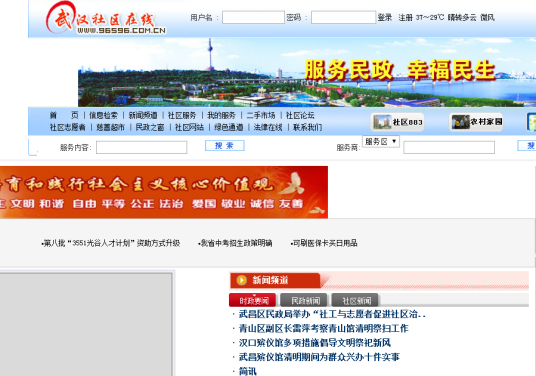
Task: Open 社区论坛 in the navigation menu
Action: [x=300, y=116]
